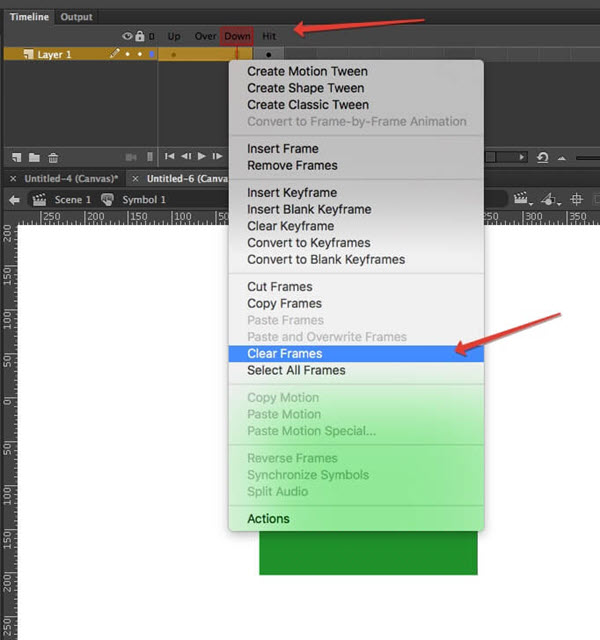The height and width of the screenshot is (640, 600).
Task: Toggle lock all layers padlock icon
Action: (x=140, y=36)
